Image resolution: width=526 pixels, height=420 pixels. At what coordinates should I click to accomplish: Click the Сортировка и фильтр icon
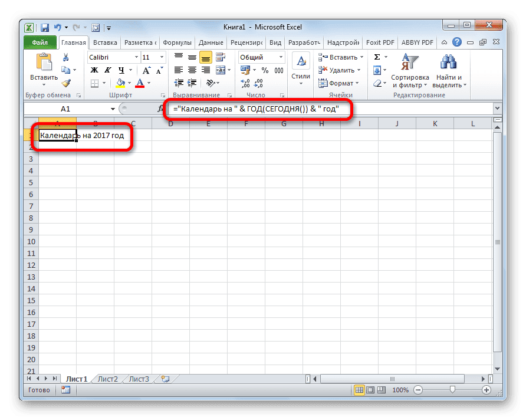409,62
